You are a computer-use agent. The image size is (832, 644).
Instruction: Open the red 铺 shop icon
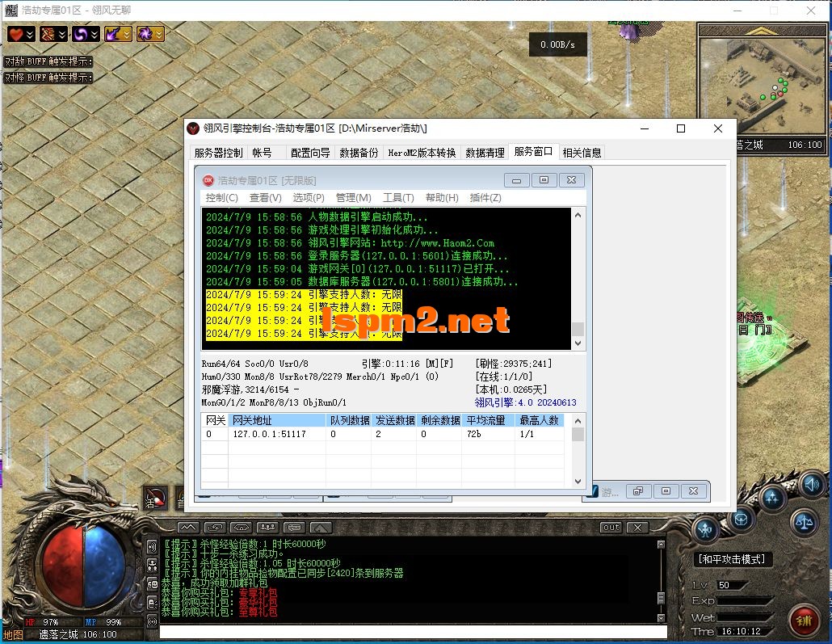(x=805, y=620)
